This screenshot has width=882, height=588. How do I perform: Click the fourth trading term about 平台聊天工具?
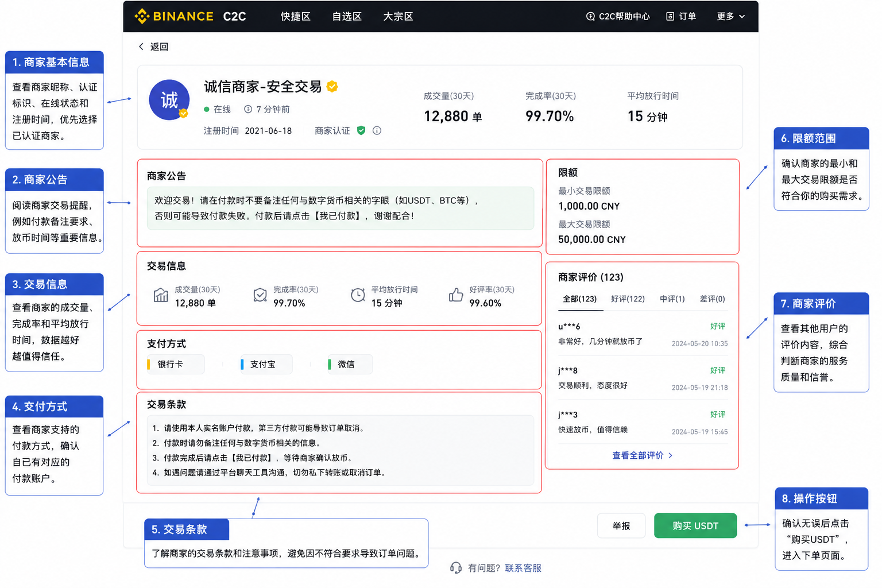(x=270, y=473)
